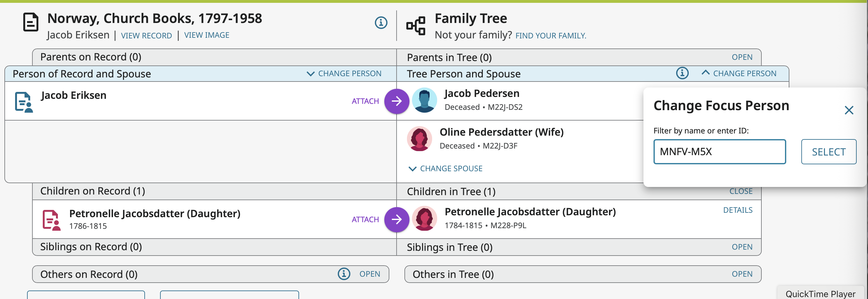Click info icon in Tree Person and Spouse header
Screen dimensions: 868x299
(x=682, y=73)
